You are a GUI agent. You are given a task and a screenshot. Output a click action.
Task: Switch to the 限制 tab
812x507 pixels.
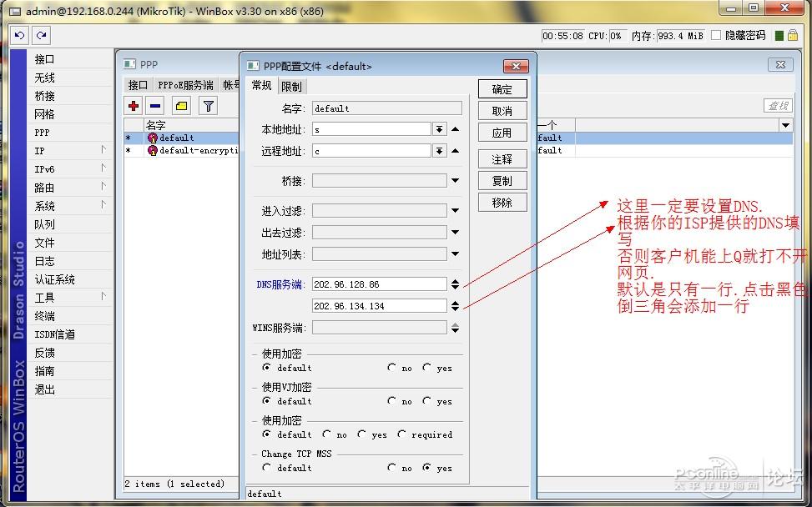[291, 87]
